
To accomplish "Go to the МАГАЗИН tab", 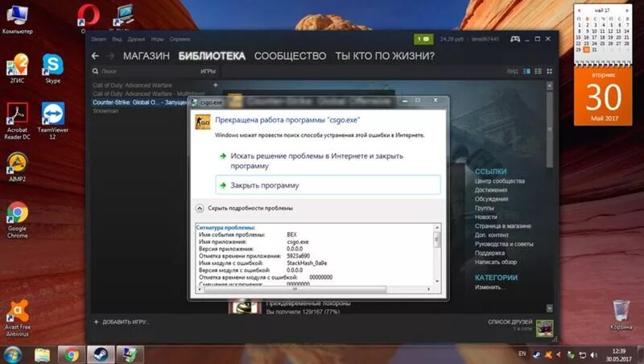I will coord(147,56).
